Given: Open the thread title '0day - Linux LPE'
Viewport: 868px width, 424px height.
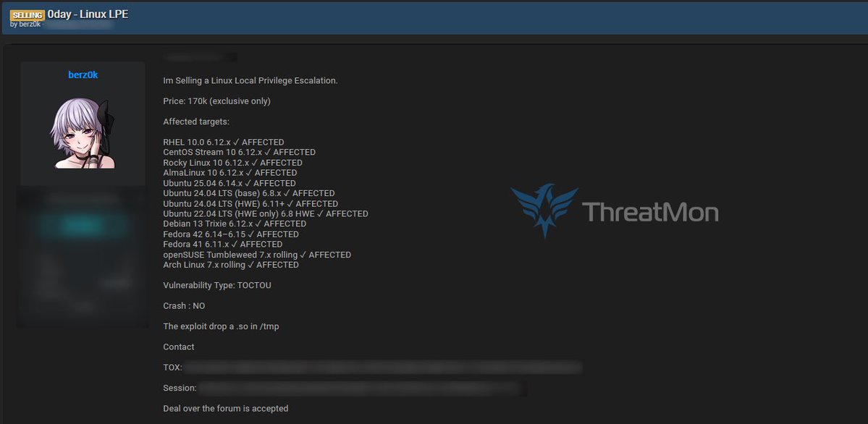Looking at the screenshot, I should tap(88, 14).
